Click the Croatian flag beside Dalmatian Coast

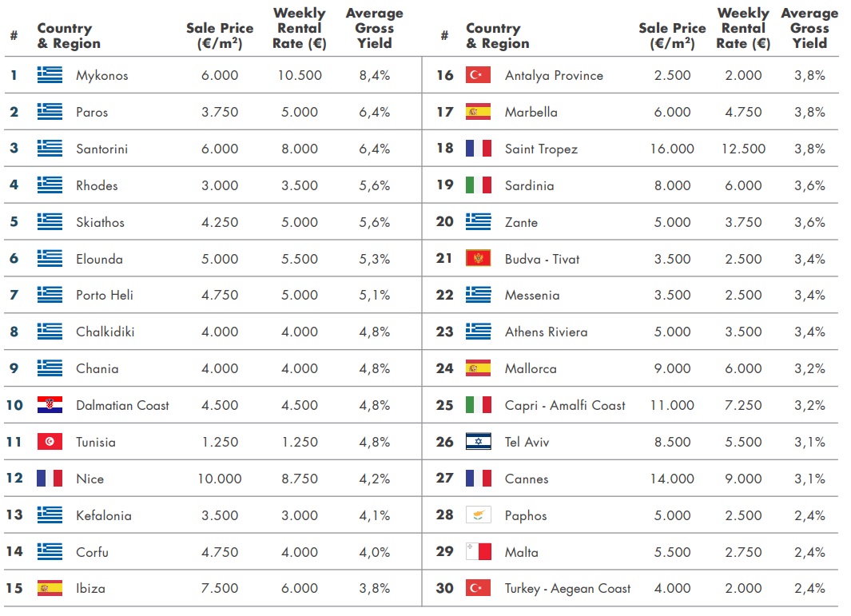click(50, 405)
